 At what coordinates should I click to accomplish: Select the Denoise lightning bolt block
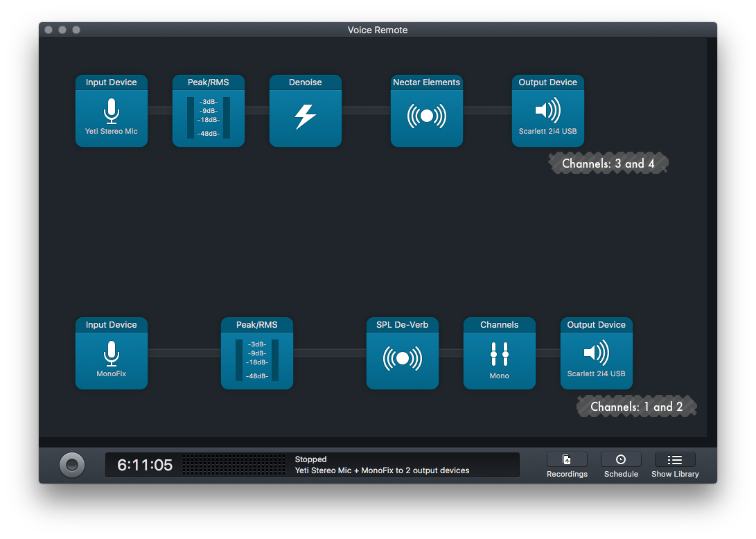305,115
